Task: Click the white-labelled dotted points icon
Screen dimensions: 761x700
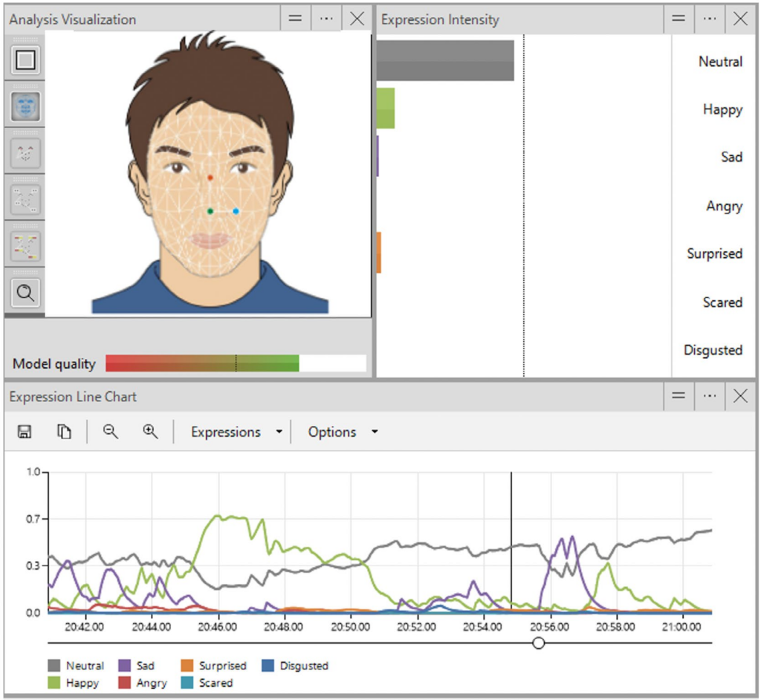Action: click(25, 199)
